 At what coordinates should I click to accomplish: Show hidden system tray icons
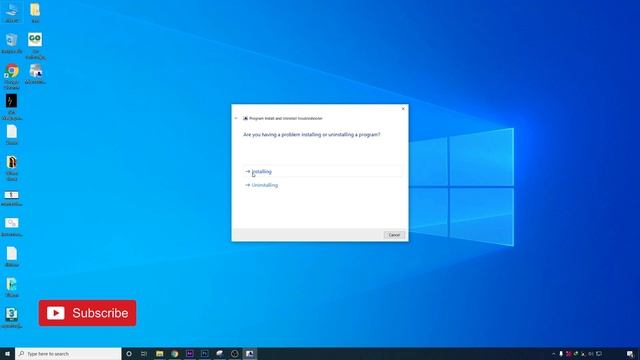click(553, 353)
